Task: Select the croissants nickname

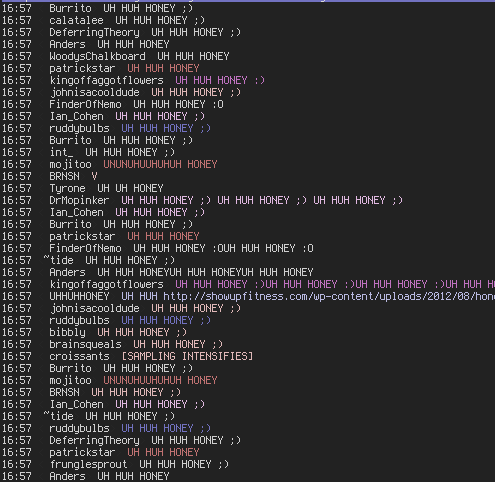Action: point(79,356)
